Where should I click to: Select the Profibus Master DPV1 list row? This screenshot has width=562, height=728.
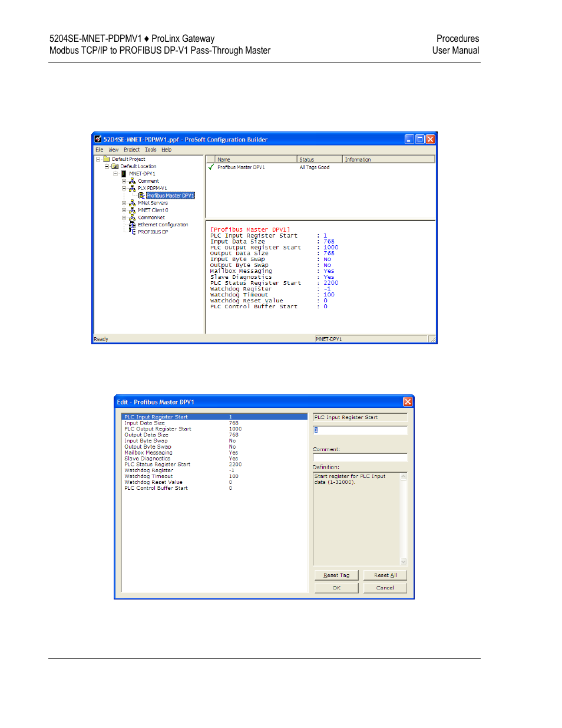(320, 167)
